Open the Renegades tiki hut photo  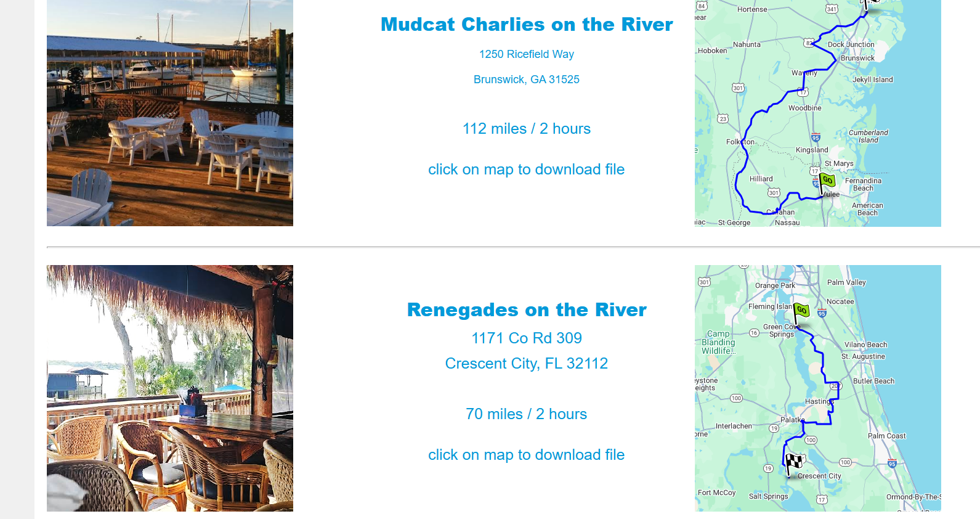170,388
